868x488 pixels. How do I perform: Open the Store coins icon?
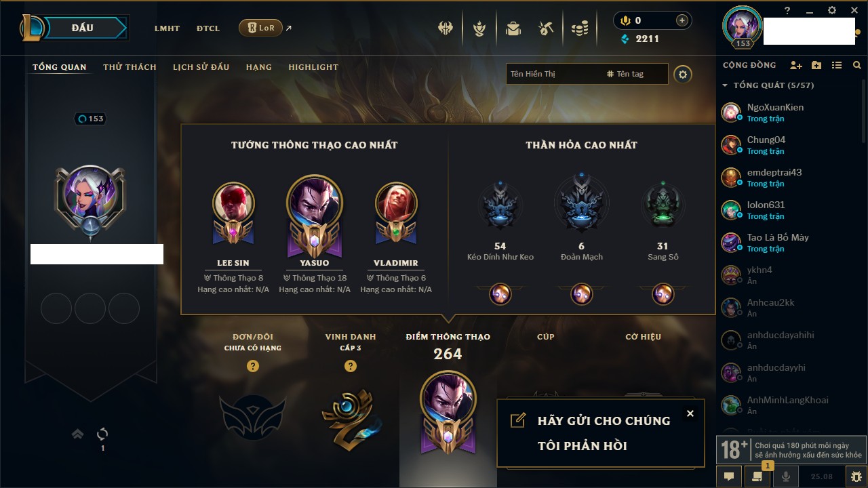[x=579, y=28]
